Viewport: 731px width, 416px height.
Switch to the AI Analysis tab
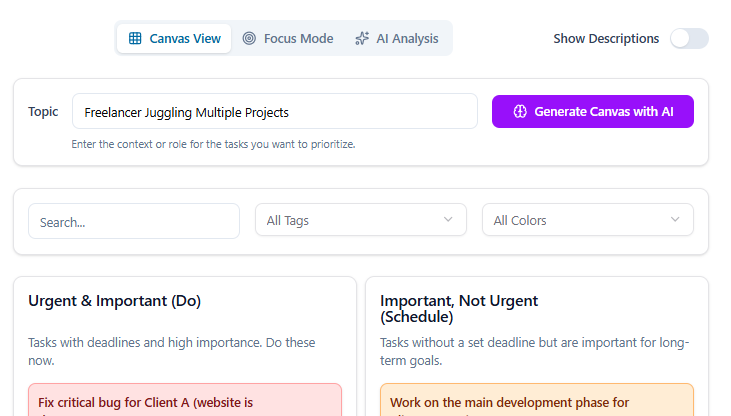pyautogui.click(x=396, y=39)
